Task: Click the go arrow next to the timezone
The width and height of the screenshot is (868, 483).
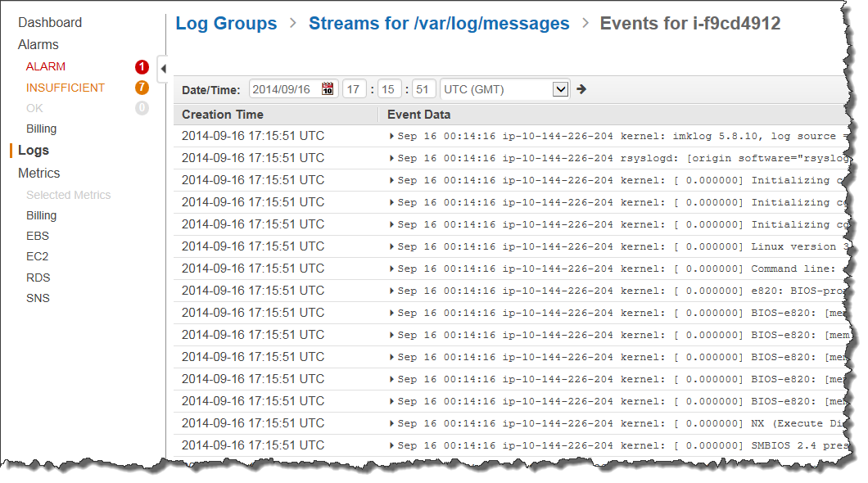Action: (x=581, y=89)
